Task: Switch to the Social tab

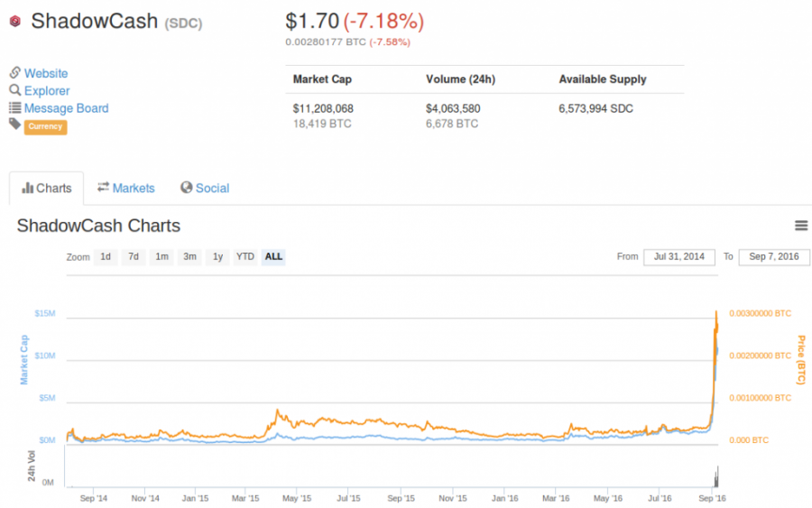Action: [x=205, y=188]
